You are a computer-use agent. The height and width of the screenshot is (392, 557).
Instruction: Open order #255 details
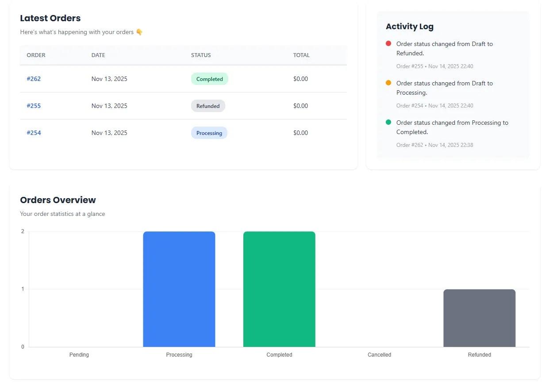point(34,106)
